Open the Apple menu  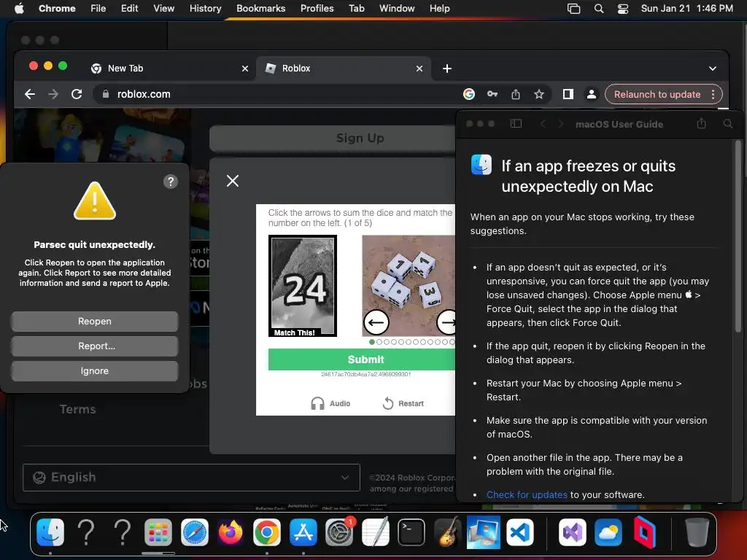[x=19, y=9]
